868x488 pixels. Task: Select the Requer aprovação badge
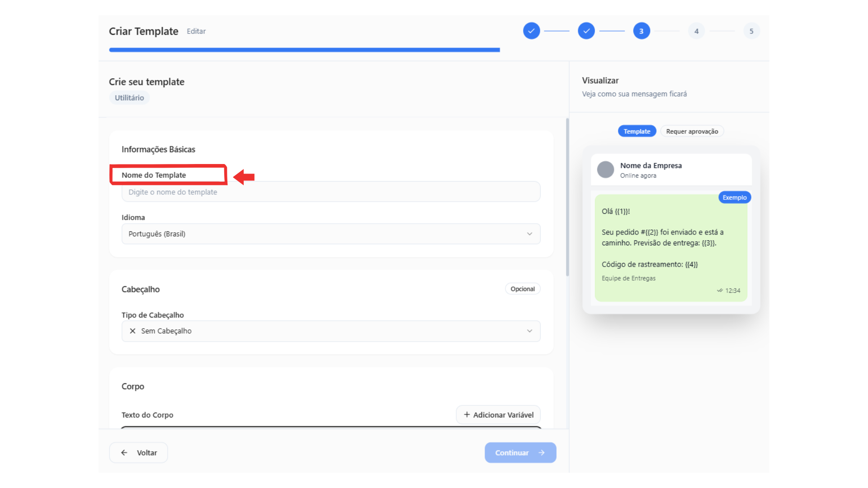pyautogui.click(x=692, y=131)
